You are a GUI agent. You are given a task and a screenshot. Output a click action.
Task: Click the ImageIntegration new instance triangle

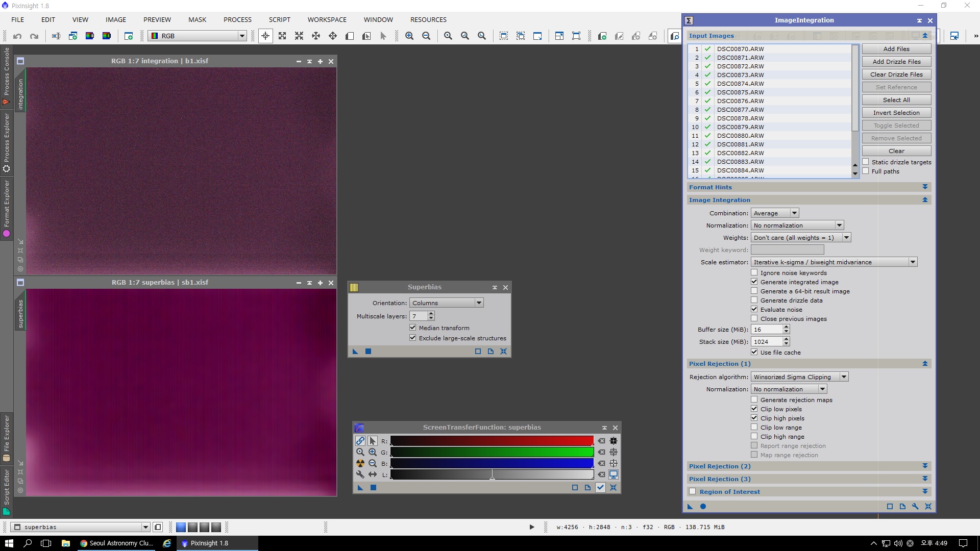(690, 507)
